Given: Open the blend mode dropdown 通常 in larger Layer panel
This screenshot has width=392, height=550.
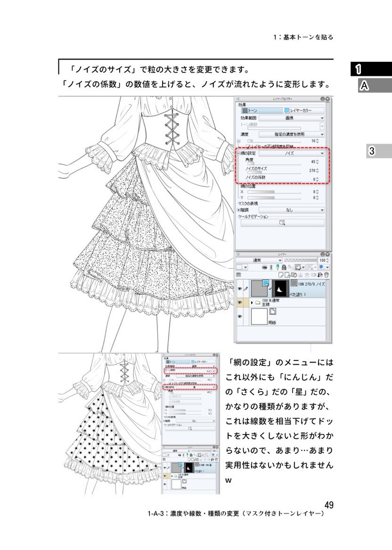Looking at the screenshot, I should (x=259, y=260).
